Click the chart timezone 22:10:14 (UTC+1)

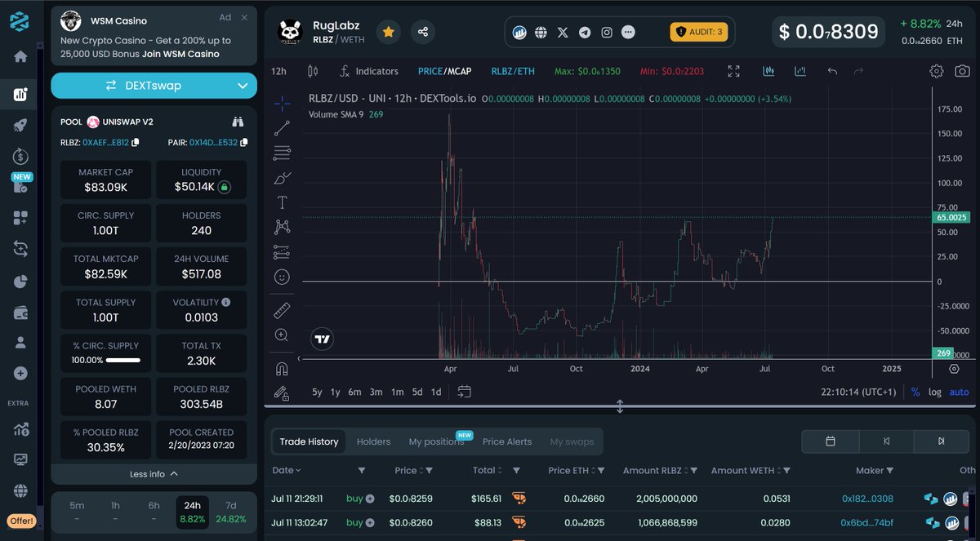(x=858, y=392)
